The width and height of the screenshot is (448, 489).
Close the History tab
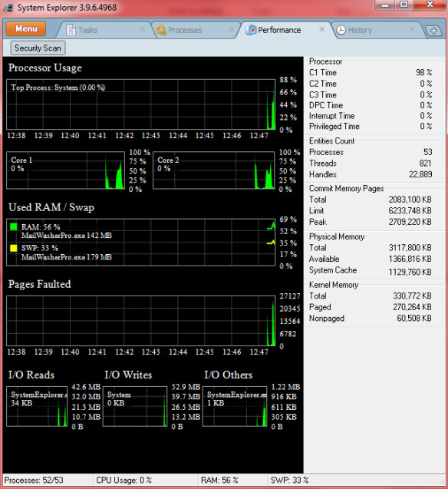pyautogui.click(x=411, y=29)
